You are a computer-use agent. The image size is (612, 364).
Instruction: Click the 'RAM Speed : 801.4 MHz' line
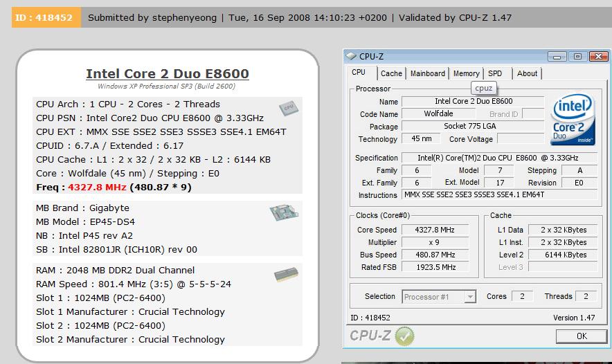134,284
